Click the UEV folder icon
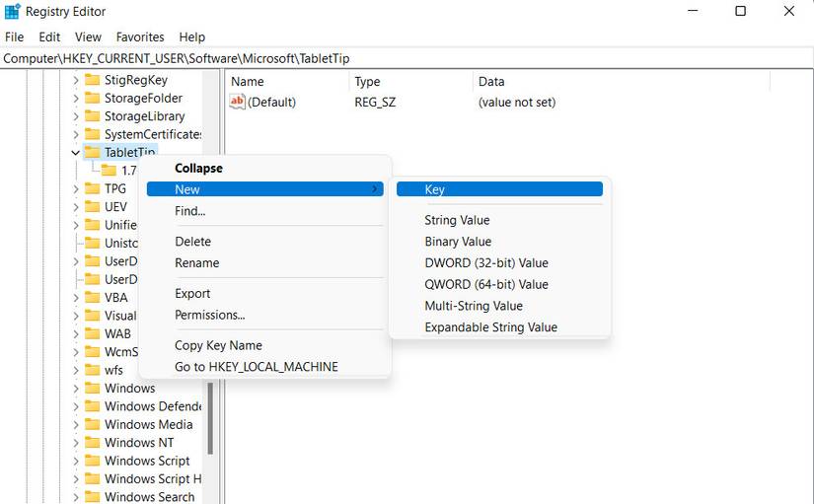This screenshot has width=814, height=504. click(92, 206)
